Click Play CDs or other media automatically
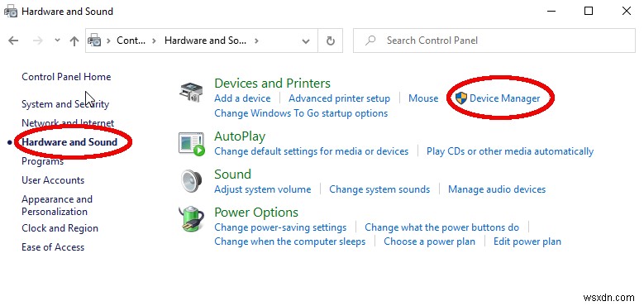The width and height of the screenshot is (644, 306). (x=510, y=151)
